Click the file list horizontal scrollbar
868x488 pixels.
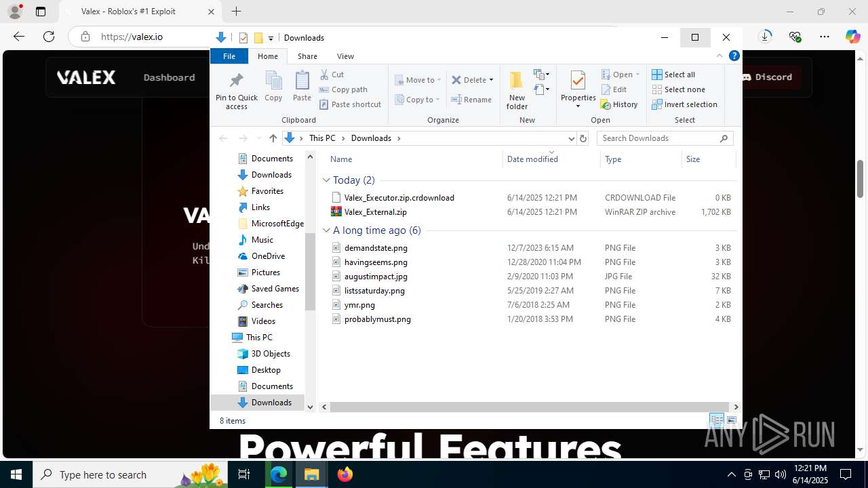[530, 407]
